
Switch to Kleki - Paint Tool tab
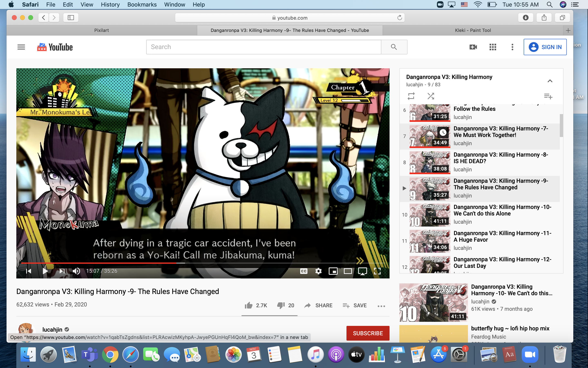[x=473, y=30]
